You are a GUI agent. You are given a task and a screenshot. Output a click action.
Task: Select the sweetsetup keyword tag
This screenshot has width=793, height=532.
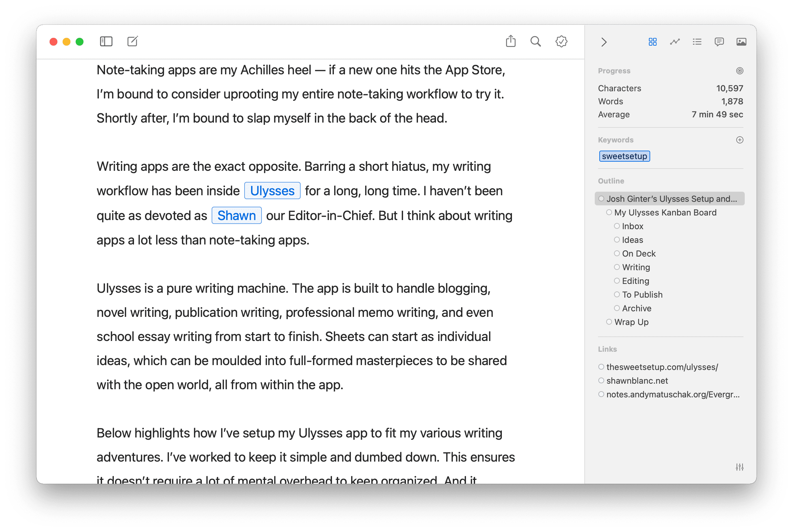click(x=624, y=156)
